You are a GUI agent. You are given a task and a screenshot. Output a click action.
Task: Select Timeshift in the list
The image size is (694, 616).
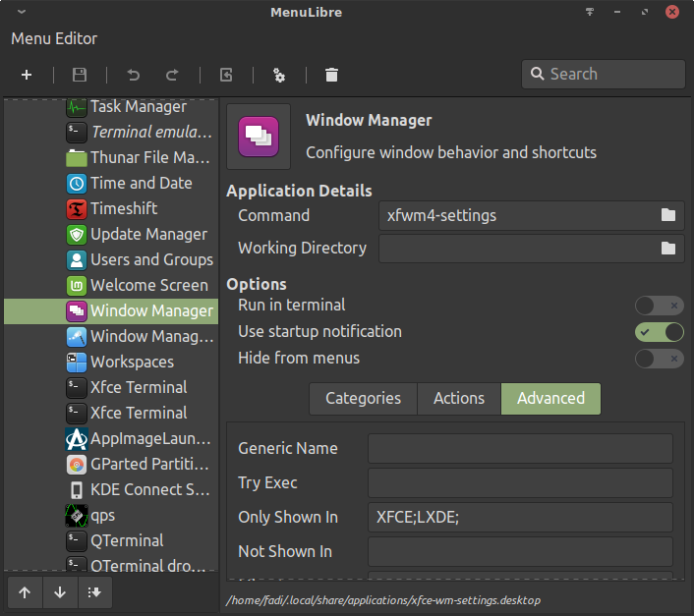(x=111, y=208)
